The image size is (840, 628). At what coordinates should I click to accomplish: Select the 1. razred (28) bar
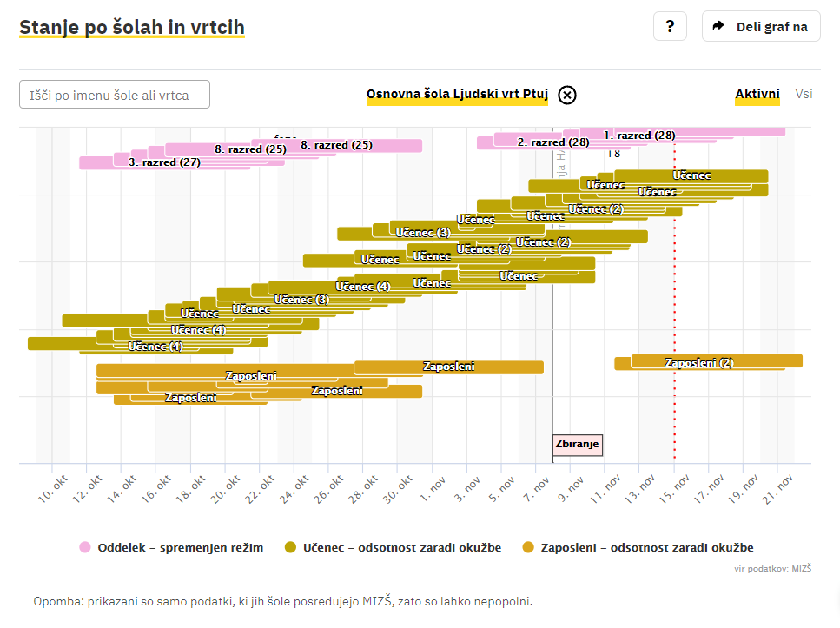click(639, 135)
